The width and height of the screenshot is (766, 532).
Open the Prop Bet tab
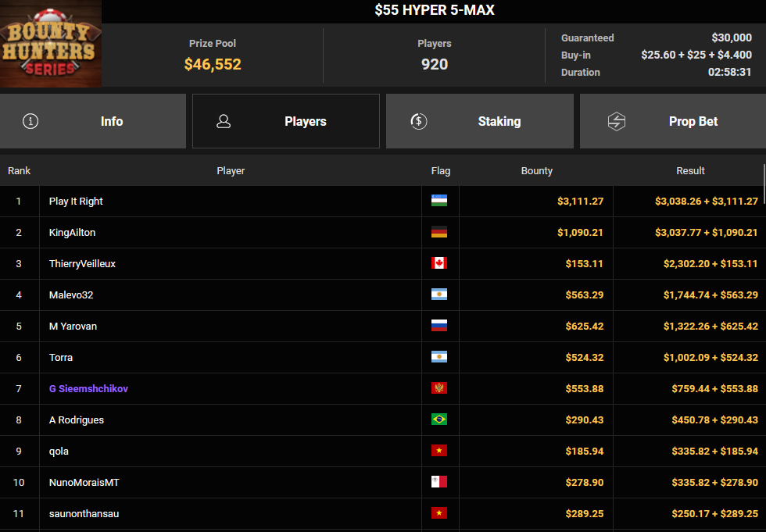click(x=672, y=121)
